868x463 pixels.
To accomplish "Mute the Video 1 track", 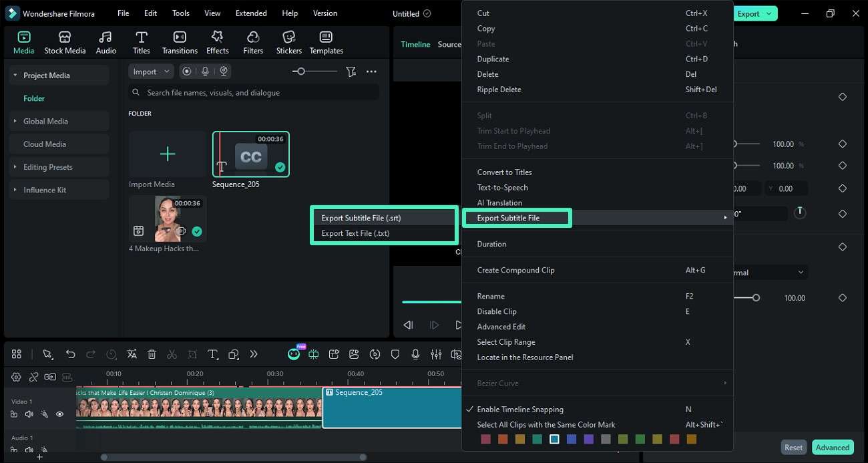I will tap(29, 414).
